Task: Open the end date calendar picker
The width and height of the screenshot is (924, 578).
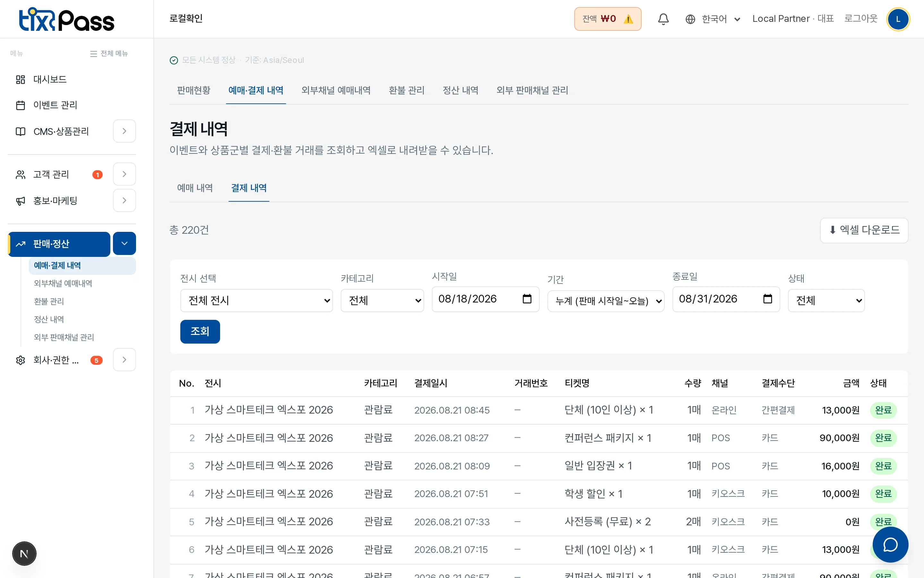Action: click(x=767, y=299)
